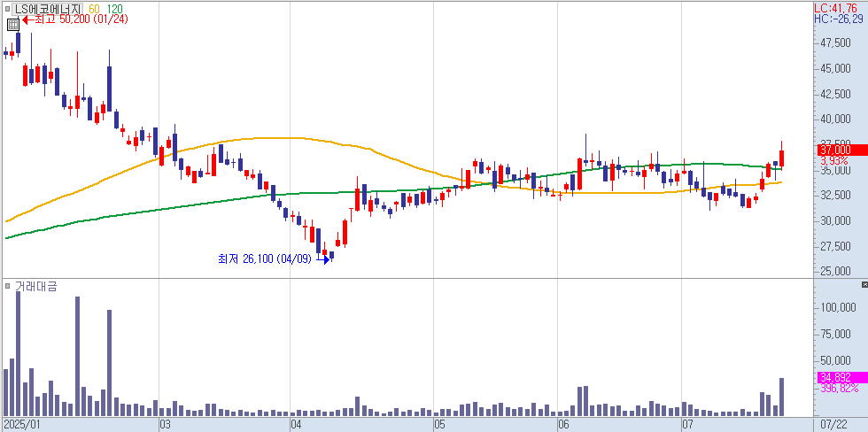Viewport: 868px width, 432px height.
Task: Click the 45,000 price axis label
Action: (835, 68)
